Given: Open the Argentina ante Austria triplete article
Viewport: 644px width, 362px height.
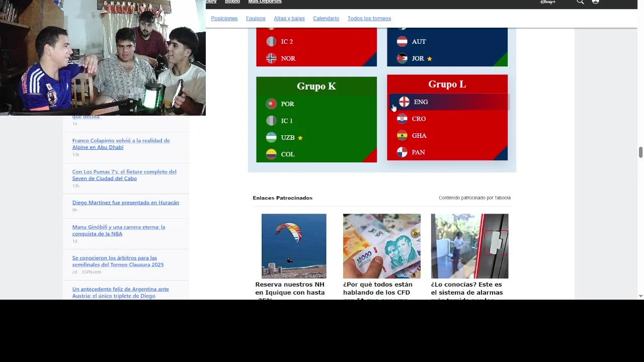Looking at the screenshot, I should coord(121,292).
